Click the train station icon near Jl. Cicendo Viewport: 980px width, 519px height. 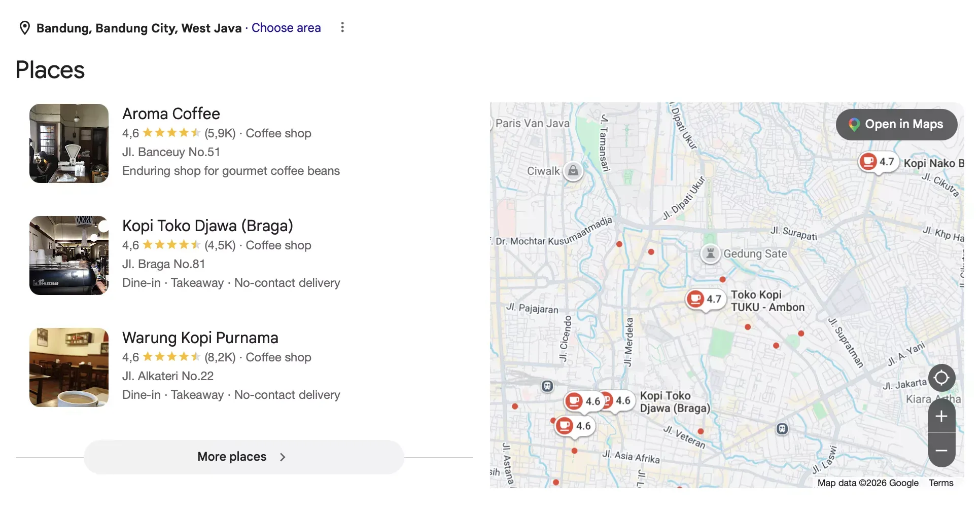[547, 386]
